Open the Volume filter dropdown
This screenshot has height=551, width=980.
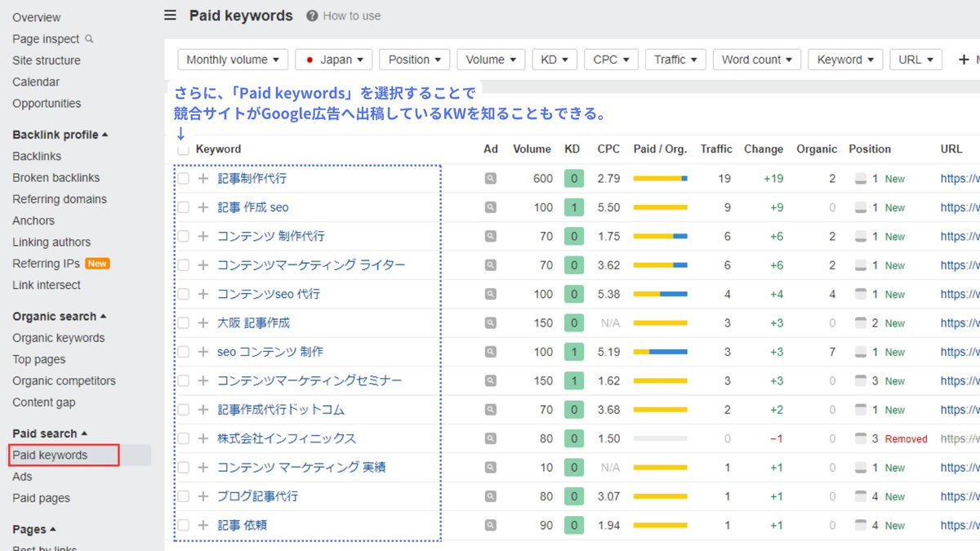(491, 60)
